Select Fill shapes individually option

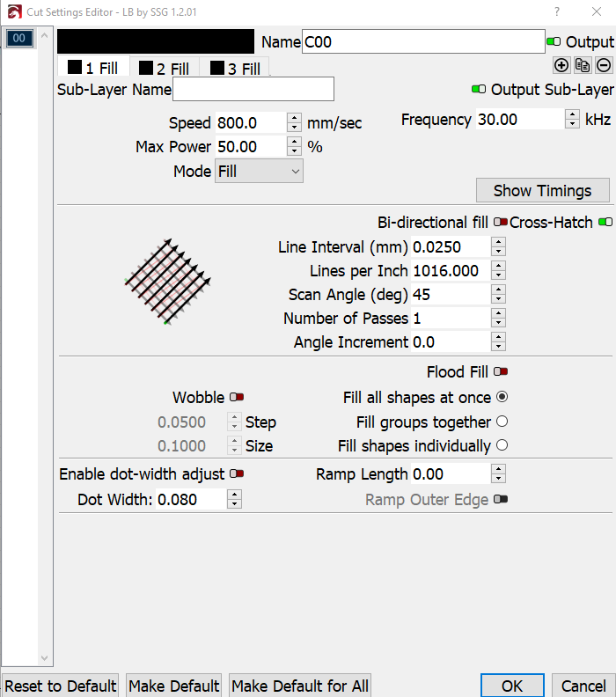point(502,445)
